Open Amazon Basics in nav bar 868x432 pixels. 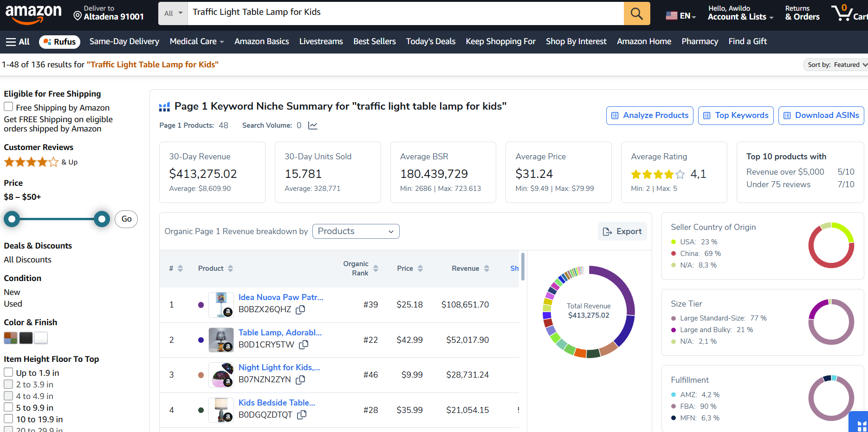pos(262,42)
